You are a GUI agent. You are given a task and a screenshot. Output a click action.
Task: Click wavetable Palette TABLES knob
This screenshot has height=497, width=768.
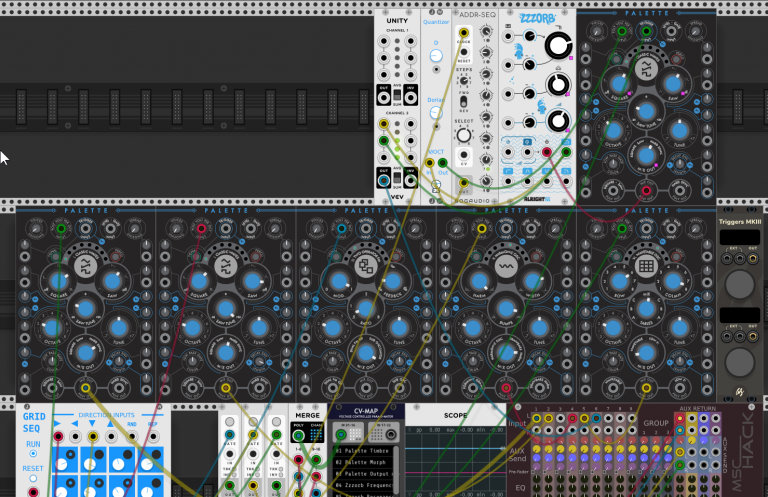[646, 308]
